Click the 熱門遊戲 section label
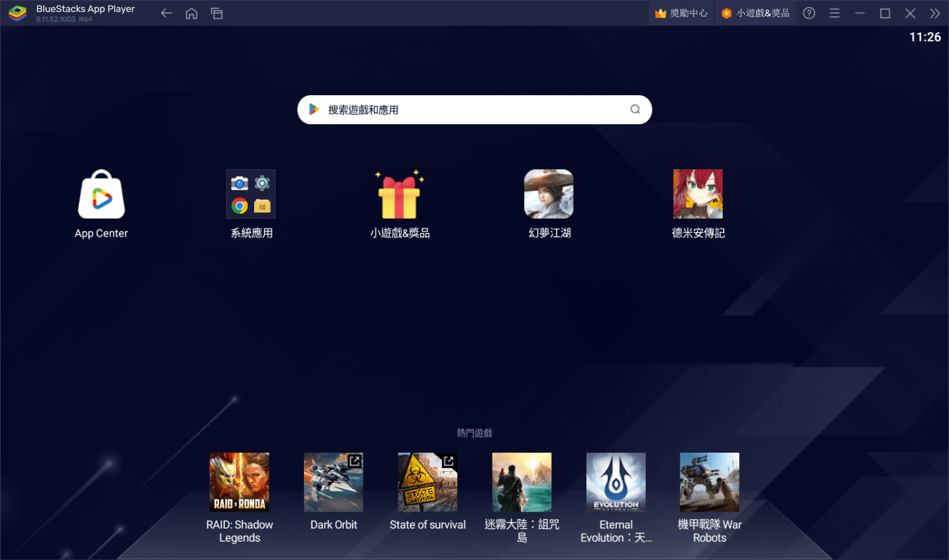 tap(474, 433)
